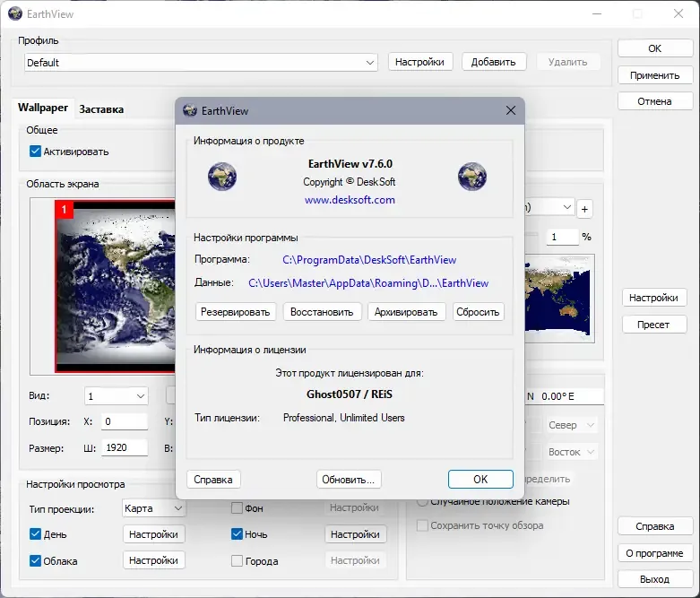Click the EarthView v7.6.0 version text
This screenshot has width=700, height=598.
(x=350, y=164)
